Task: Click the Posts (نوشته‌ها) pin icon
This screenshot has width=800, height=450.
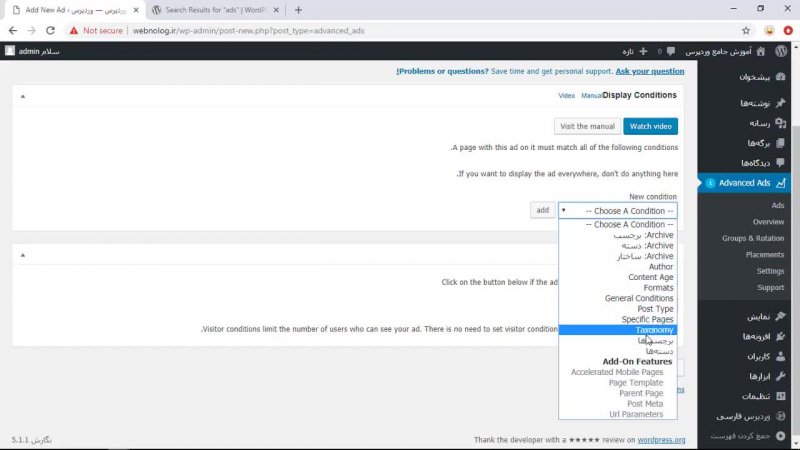Action: pos(780,103)
